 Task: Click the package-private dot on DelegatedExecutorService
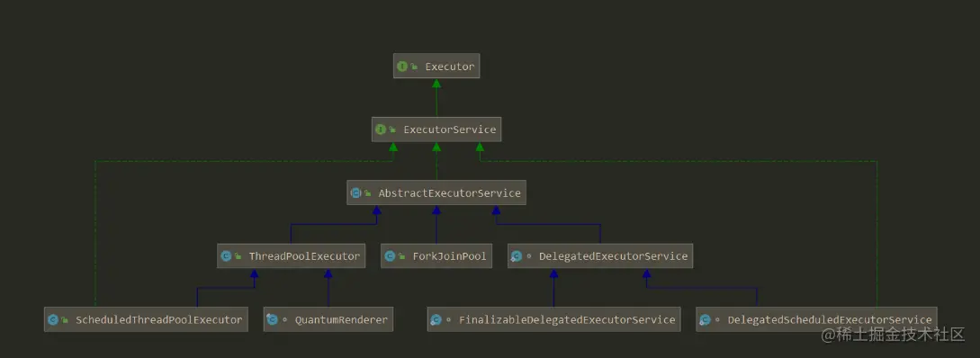coord(529,256)
